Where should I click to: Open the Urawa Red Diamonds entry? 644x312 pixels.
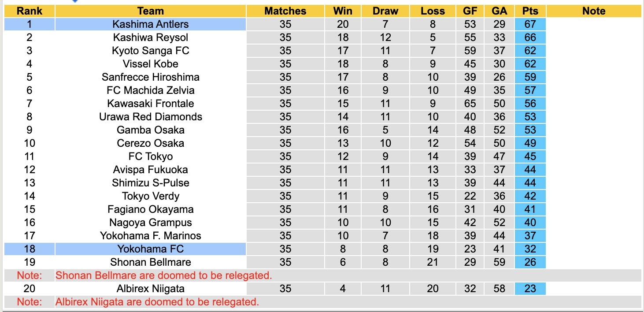150,117
